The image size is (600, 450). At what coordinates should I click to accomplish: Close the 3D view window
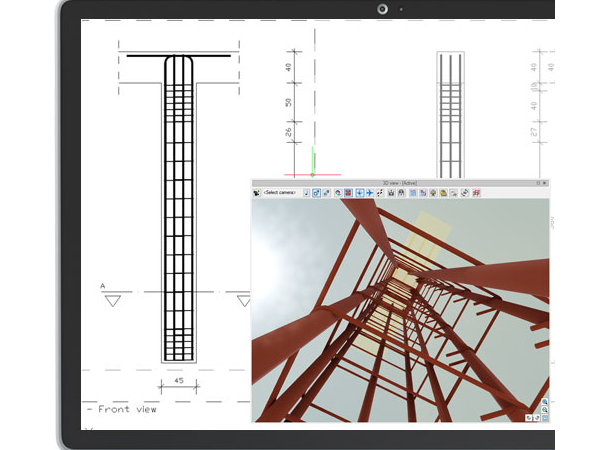[x=544, y=183]
